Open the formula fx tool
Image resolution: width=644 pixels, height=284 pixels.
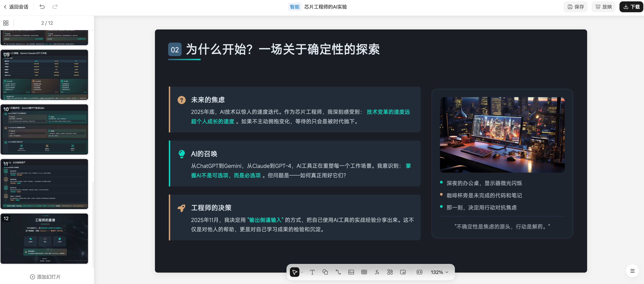[377, 272]
